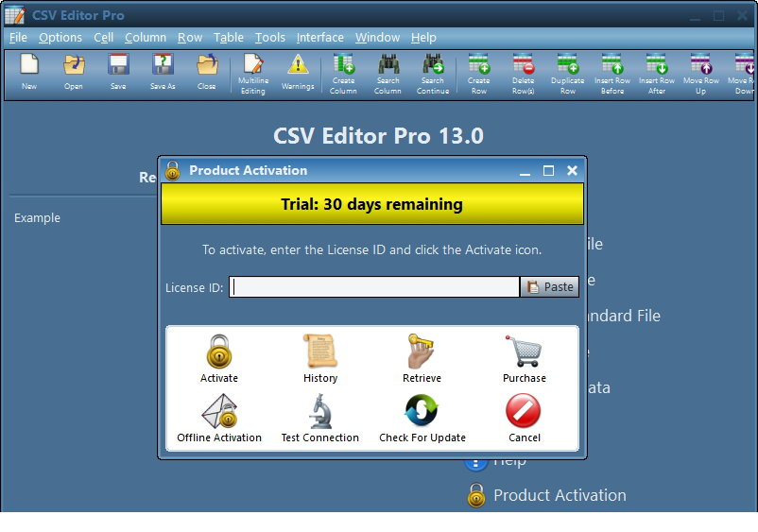Start a Search Column with the binoculars icon
Image resolution: width=758 pixels, height=532 pixels.
coord(388,74)
